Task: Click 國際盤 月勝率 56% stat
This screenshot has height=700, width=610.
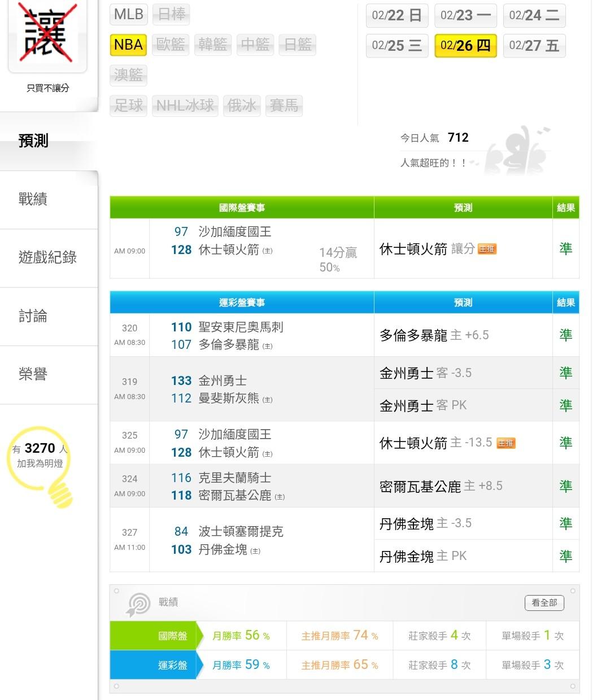Action: click(241, 636)
